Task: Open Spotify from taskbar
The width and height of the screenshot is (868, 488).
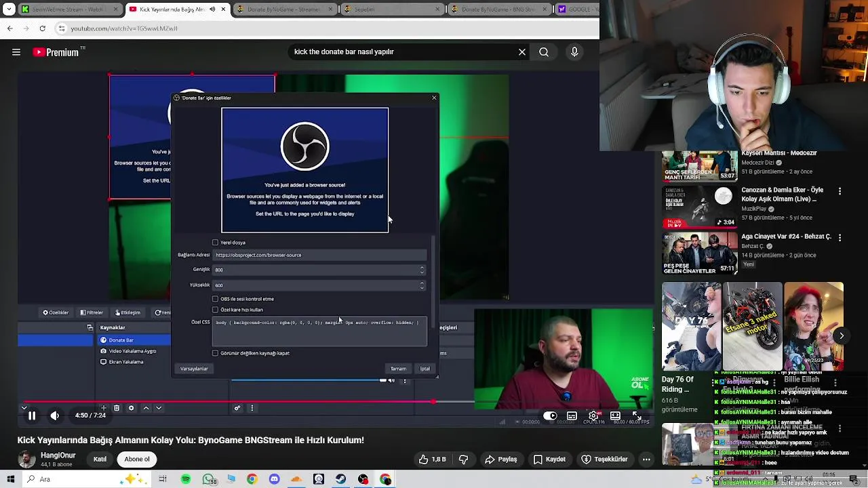Action: 185,479
